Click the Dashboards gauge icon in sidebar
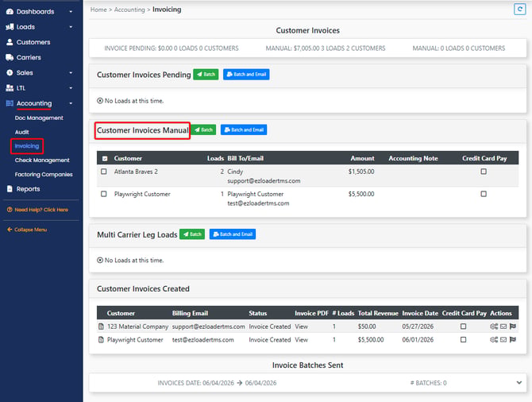 pyautogui.click(x=10, y=12)
